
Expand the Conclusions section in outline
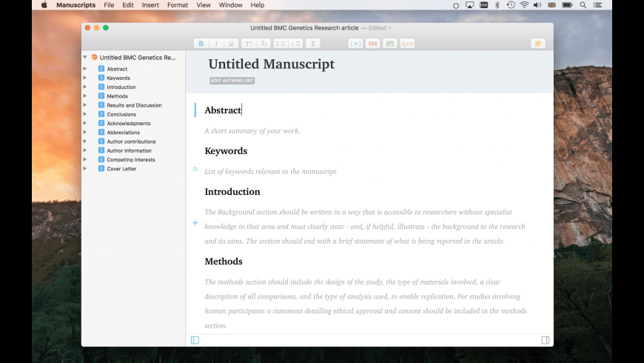(x=84, y=114)
